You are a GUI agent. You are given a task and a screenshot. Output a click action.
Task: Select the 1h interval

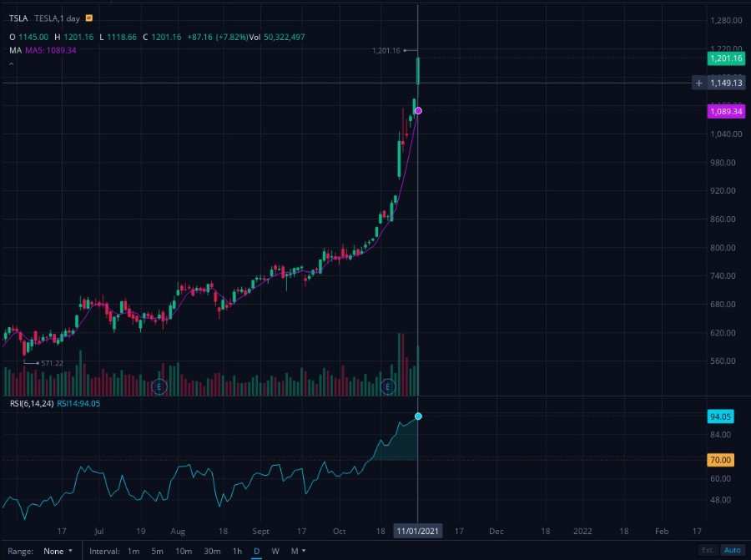point(237,551)
